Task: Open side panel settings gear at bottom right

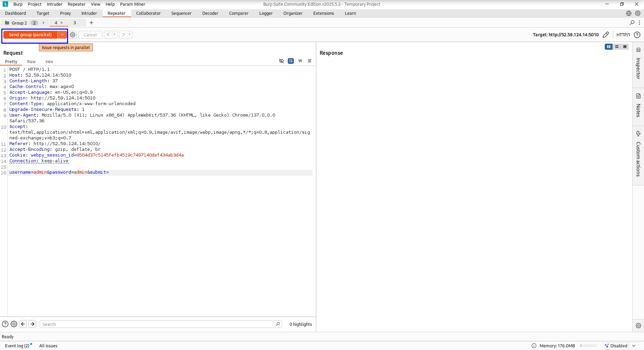Action: [x=638, y=325]
